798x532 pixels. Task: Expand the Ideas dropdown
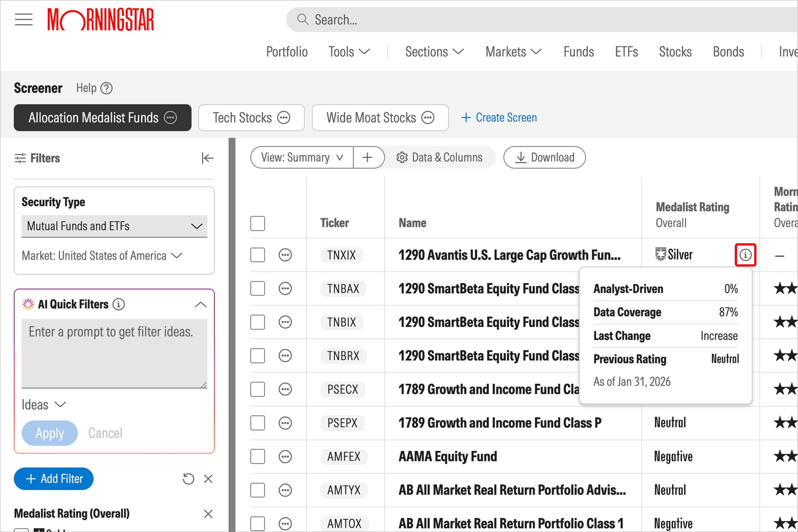coord(44,405)
